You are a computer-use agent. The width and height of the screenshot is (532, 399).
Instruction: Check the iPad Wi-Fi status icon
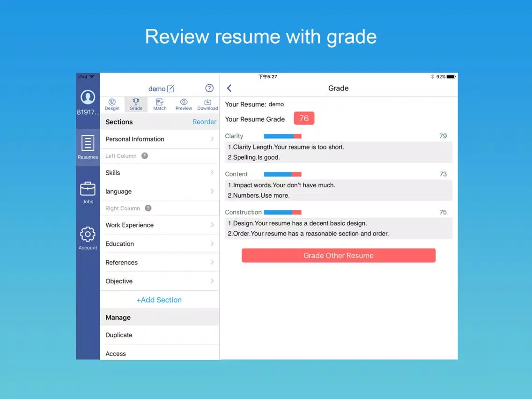[92, 77]
